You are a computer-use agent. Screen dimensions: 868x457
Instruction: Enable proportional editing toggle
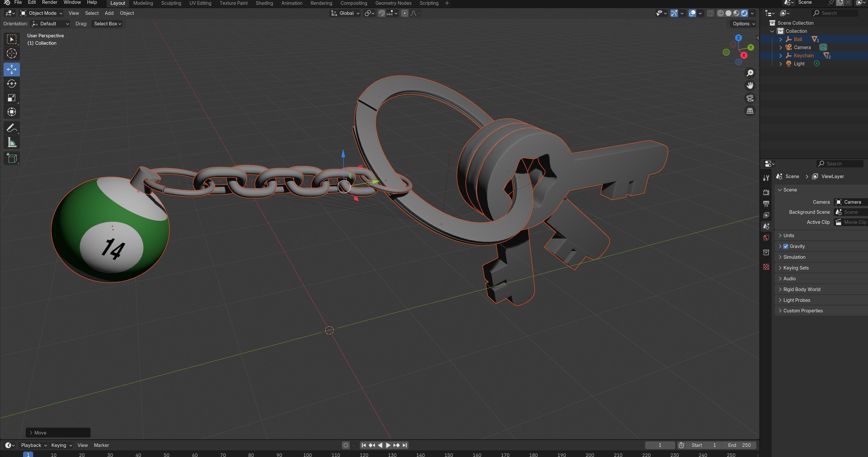[x=405, y=13]
